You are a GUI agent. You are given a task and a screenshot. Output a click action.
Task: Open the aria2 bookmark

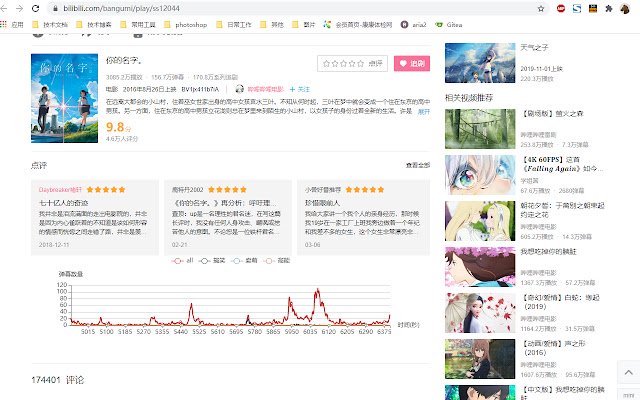point(414,24)
